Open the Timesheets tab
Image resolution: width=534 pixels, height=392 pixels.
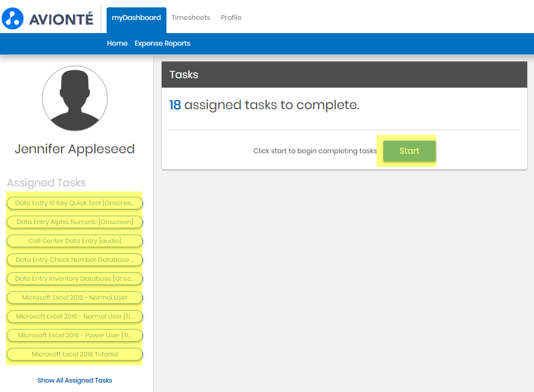[191, 18]
